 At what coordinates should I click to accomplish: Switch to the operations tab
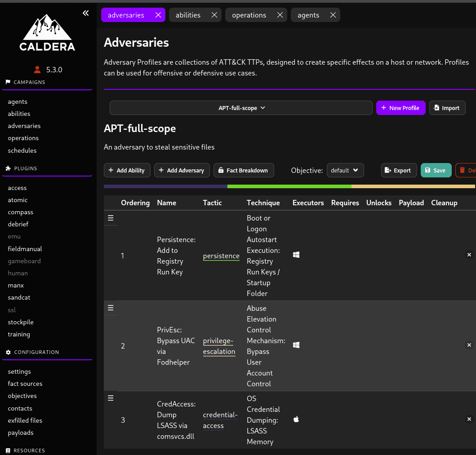point(249,15)
